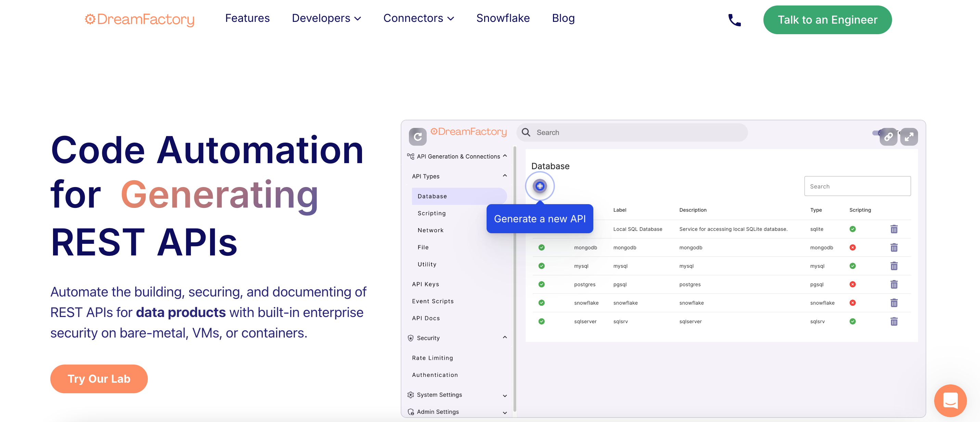The height and width of the screenshot is (422, 980).
Task: Flip the small toggle switch atop the demo panel
Action: click(x=876, y=133)
